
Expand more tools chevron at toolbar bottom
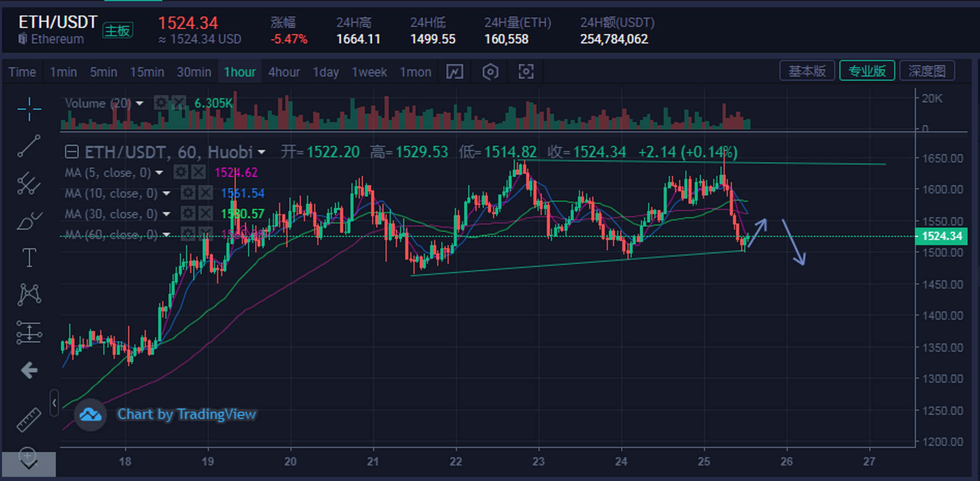[29, 464]
